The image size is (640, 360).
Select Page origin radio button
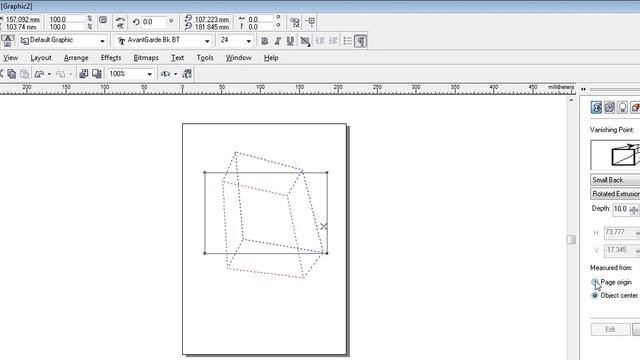coord(595,282)
